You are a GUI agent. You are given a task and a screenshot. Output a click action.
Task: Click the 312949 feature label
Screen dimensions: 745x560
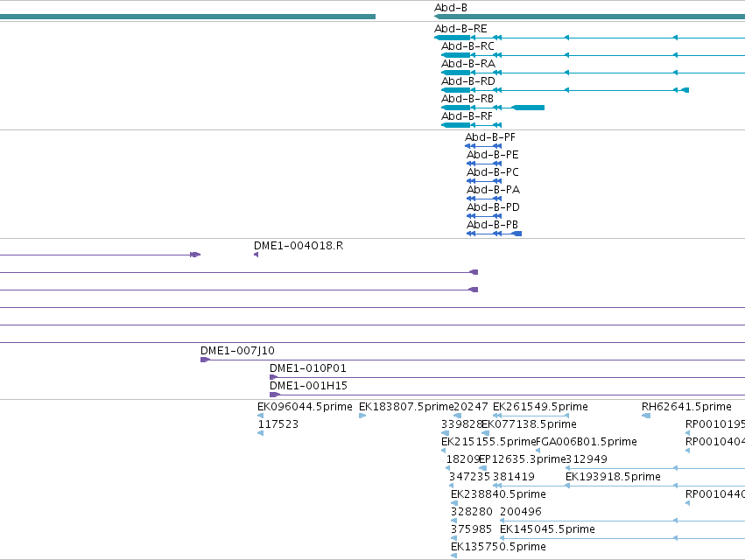tap(587, 459)
